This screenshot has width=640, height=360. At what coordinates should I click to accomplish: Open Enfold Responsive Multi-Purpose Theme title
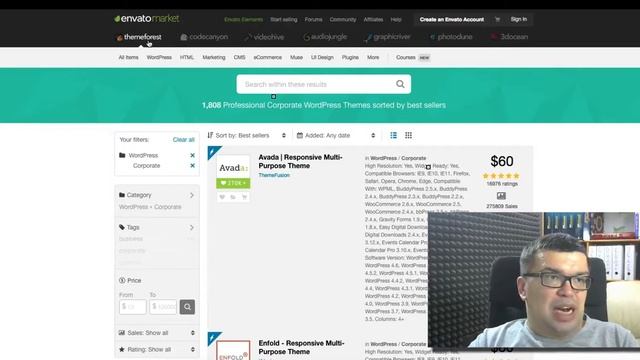tap(301, 347)
